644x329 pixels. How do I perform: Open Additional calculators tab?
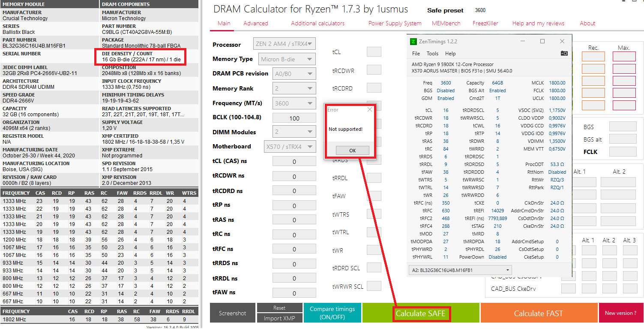(x=318, y=24)
